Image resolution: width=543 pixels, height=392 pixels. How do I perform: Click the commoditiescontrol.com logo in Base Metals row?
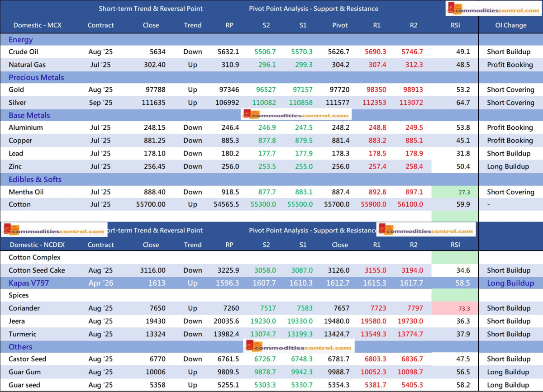click(296, 115)
